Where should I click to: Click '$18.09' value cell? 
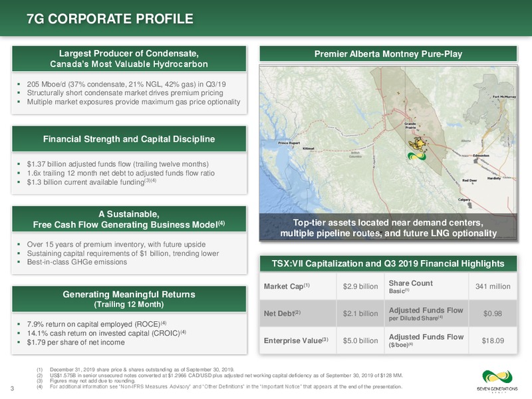point(493,340)
